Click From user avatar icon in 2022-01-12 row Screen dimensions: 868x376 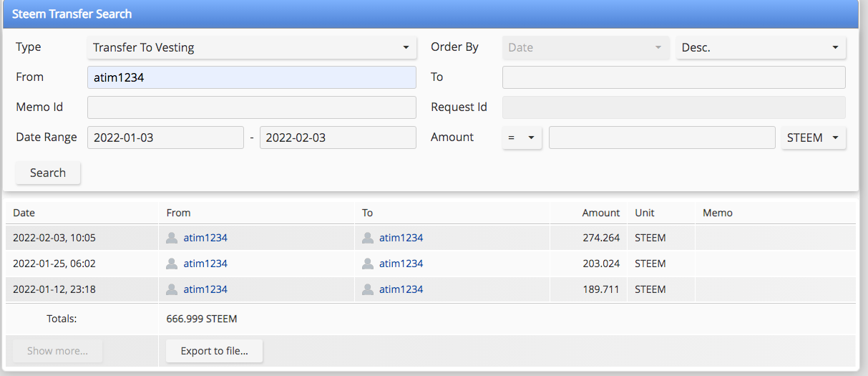point(172,289)
